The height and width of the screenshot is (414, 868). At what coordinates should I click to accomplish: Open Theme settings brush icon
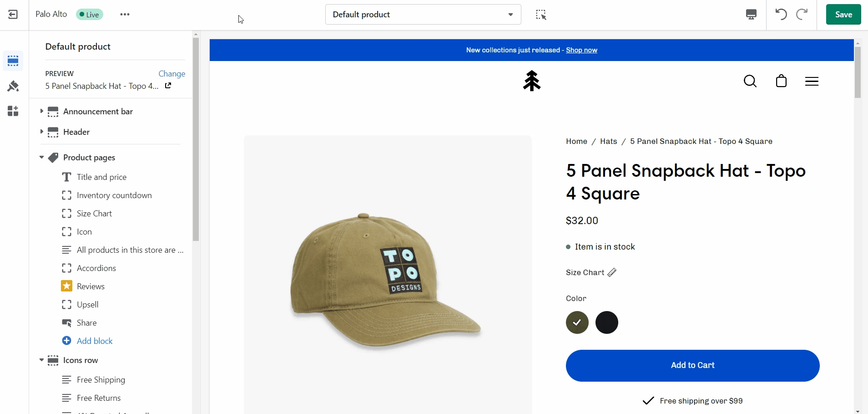click(13, 86)
